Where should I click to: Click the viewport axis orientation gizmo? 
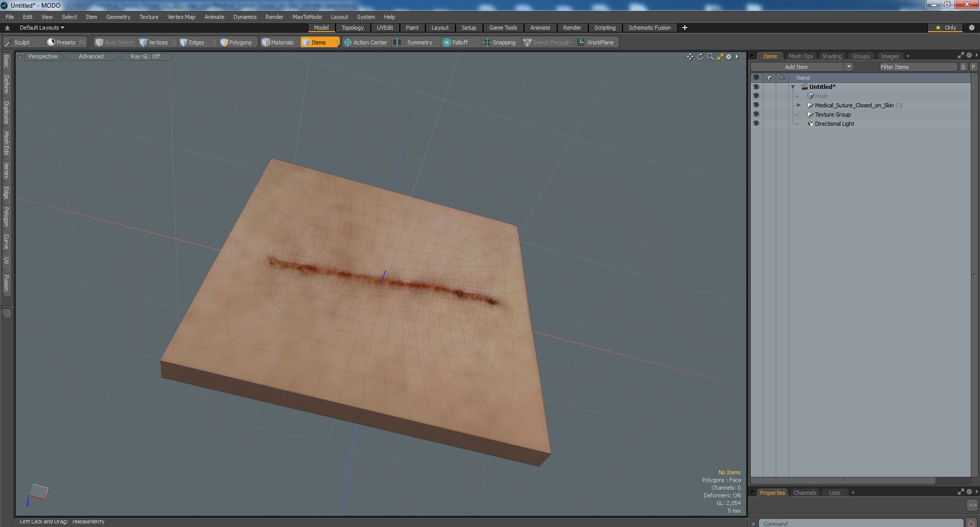coord(37,493)
